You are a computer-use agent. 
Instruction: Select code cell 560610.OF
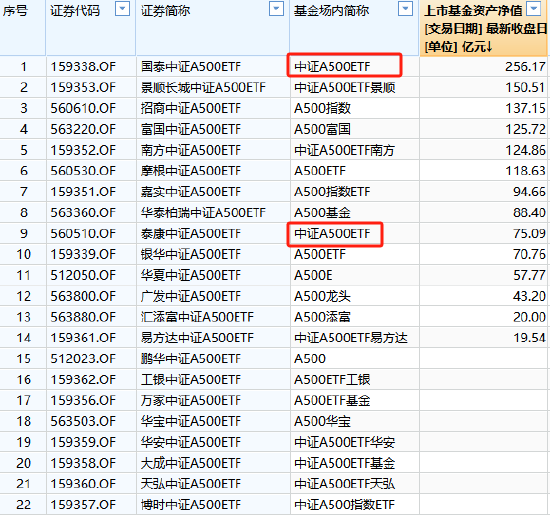(91, 108)
